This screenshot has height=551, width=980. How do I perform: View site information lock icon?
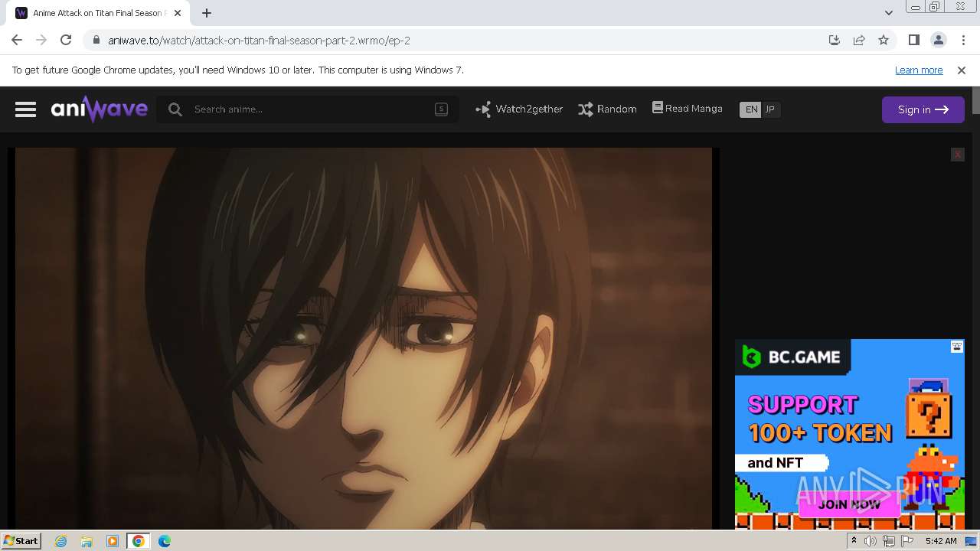(x=96, y=41)
